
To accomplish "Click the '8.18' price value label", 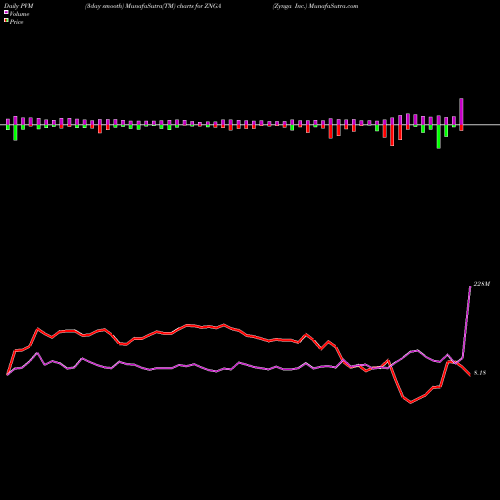I will point(480,373).
